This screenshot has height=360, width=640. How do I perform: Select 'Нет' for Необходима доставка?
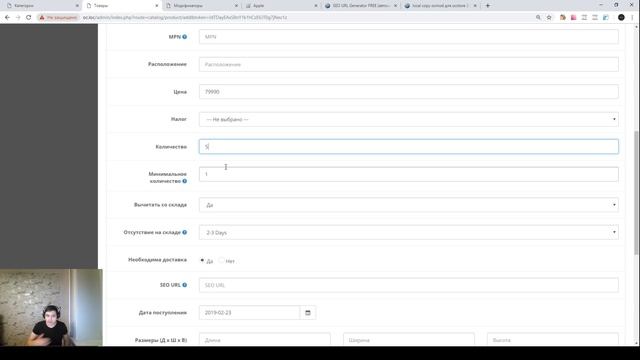221,260
